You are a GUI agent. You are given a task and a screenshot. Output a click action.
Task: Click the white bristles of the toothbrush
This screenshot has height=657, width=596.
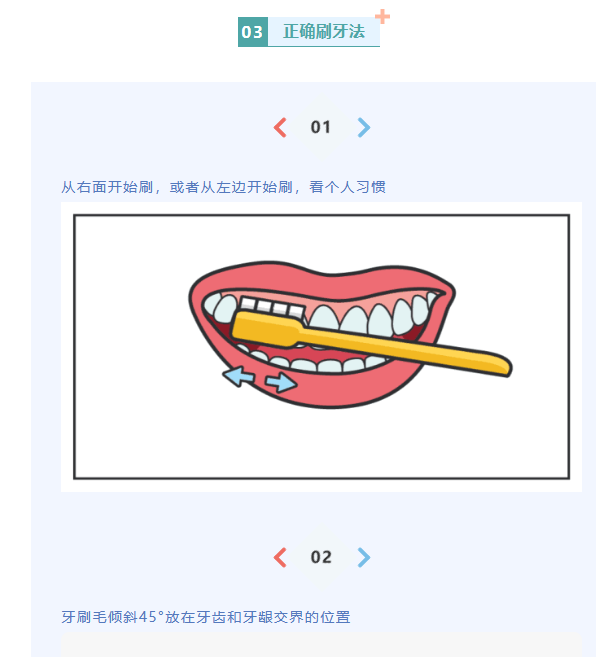coord(272,307)
